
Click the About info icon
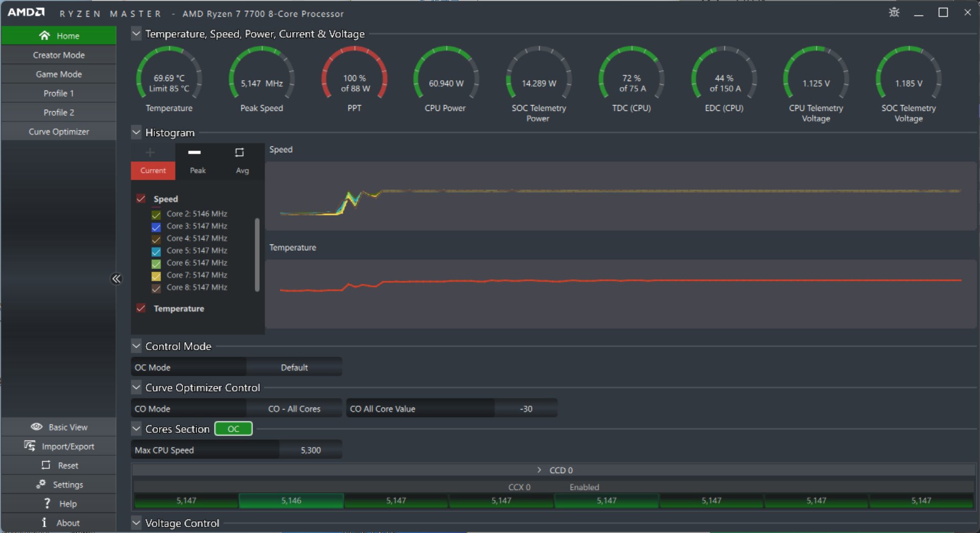[x=44, y=522]
